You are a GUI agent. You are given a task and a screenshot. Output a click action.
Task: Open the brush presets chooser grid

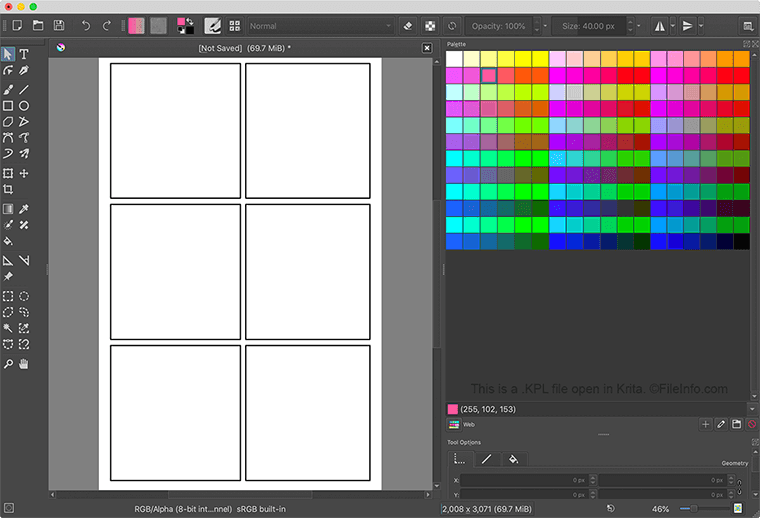235,26
